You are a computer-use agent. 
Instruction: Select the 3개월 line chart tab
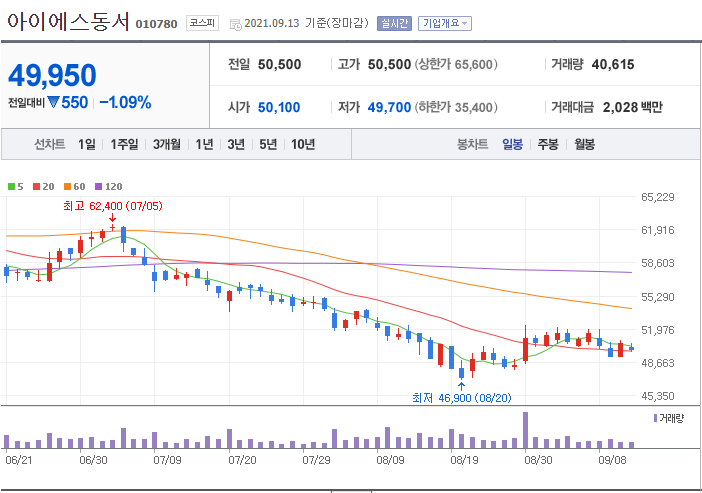point(167,144)
